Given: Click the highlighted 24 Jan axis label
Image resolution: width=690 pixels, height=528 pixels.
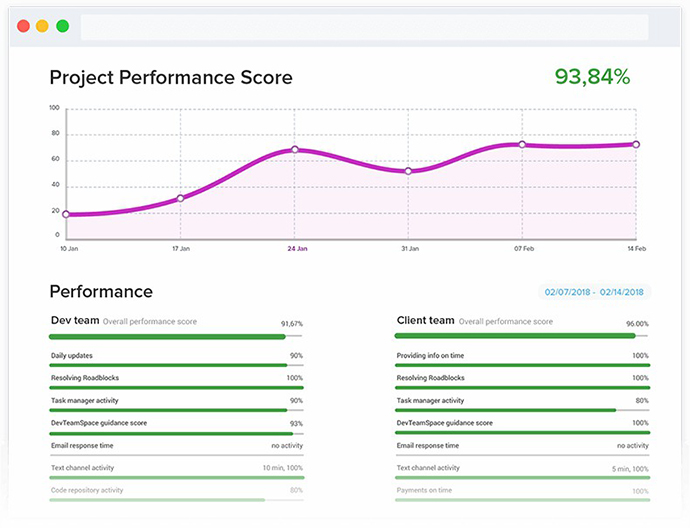Looking at the screenshot, I should [x=294, y=247].
